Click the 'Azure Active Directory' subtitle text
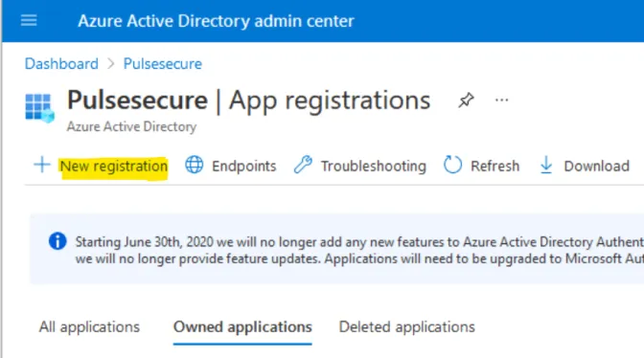 click(x=132, y=126)
